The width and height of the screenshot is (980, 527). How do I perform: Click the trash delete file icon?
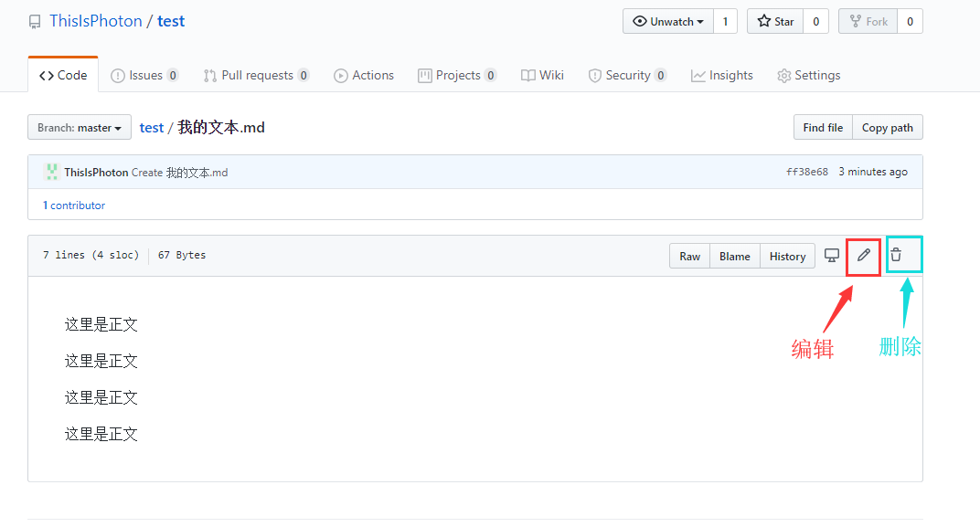pyautogui.click(x=896, y=255)
